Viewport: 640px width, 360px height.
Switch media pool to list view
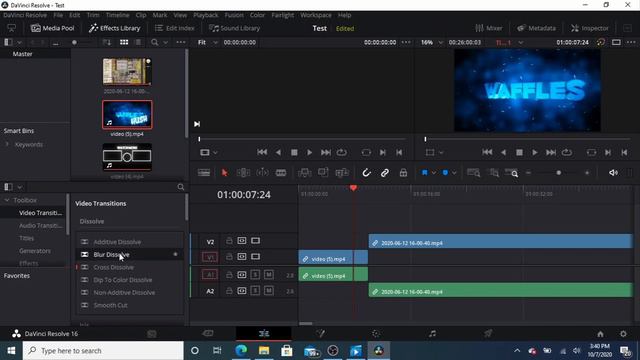[138, 42]
